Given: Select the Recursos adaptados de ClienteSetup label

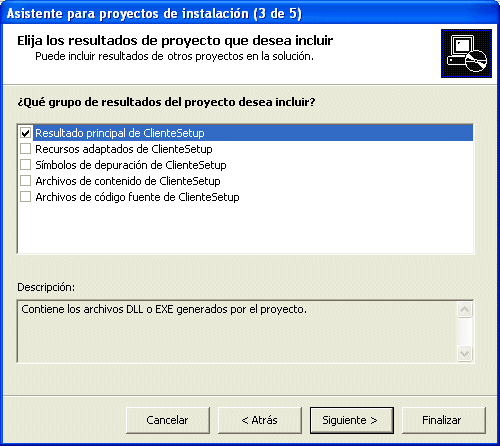Looking at the screenshot, I should click(x=124, y=149).
